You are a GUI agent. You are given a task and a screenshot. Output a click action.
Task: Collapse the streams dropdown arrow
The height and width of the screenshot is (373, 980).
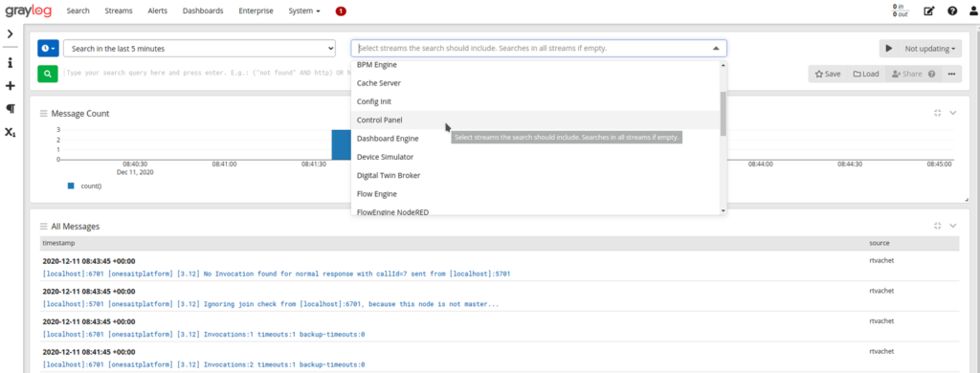pyautogui.click(x=716, y=48)
